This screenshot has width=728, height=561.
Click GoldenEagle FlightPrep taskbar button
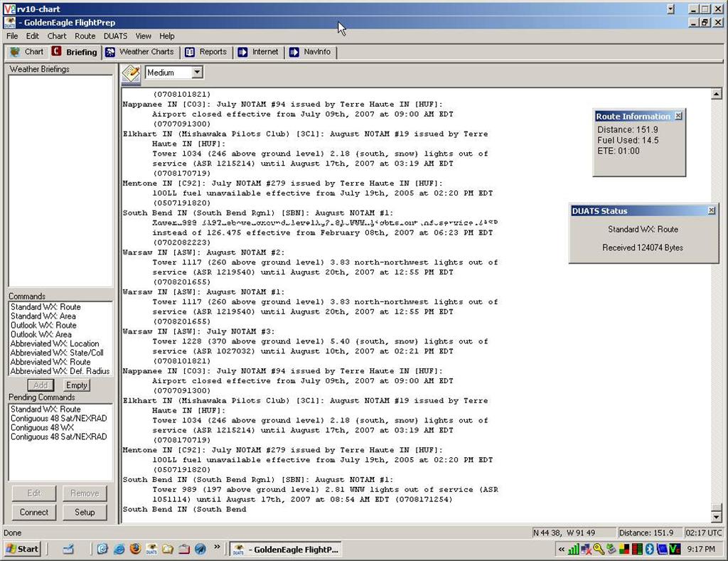pyautogui.click(x=286, y=550)
